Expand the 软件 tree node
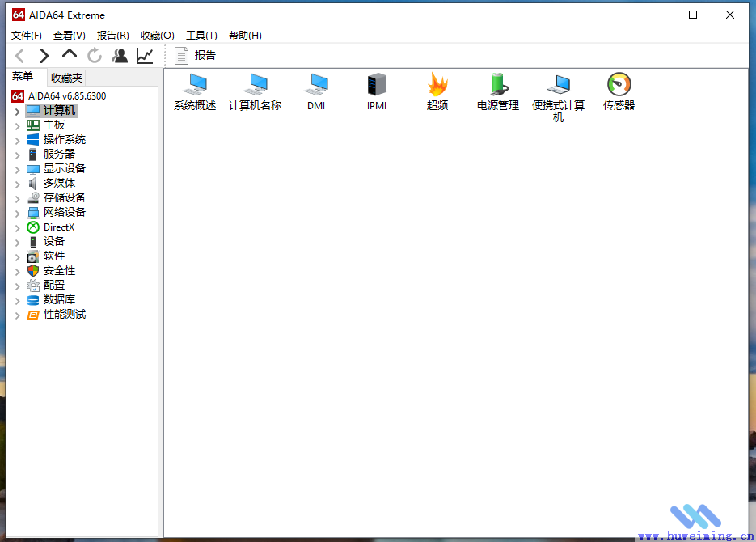The height and width of the screenshot is (542, 756). pyautogui.click(x=17, y=257)
